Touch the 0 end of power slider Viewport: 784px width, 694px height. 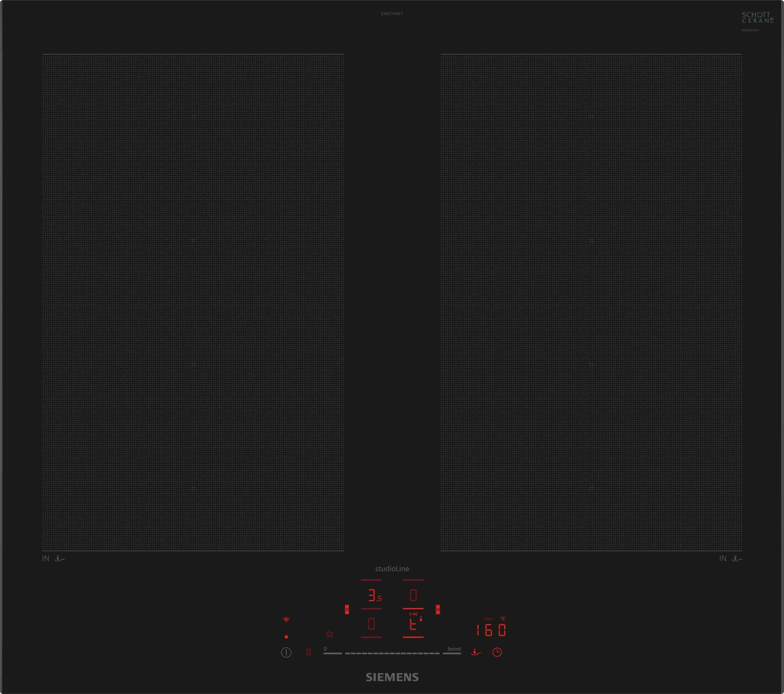(332, 651)
